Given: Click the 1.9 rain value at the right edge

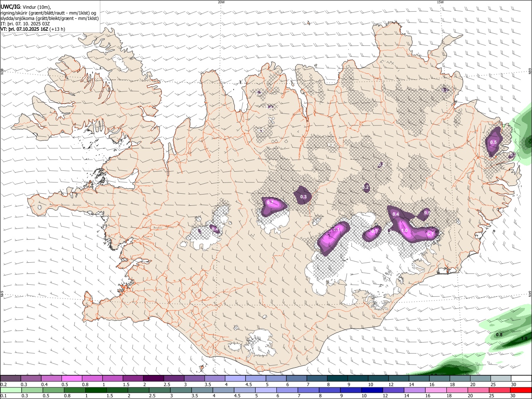Looking at the screenshot, I should (x=524, y=339).
